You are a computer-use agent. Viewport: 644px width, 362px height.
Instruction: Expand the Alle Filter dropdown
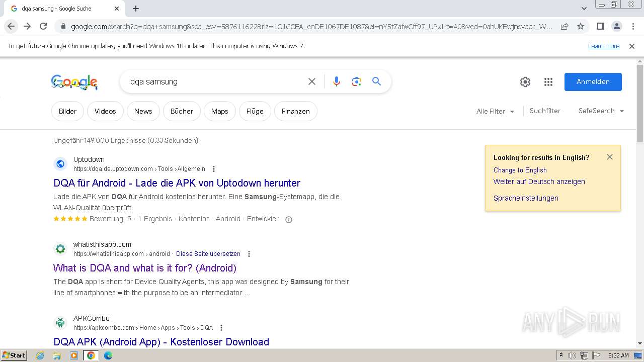(495, 111)
